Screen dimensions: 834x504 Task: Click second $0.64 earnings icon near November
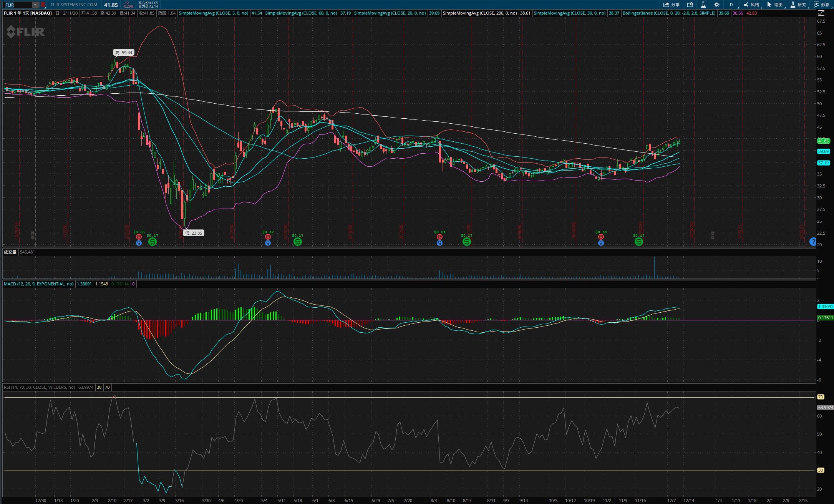pos(601,237)
